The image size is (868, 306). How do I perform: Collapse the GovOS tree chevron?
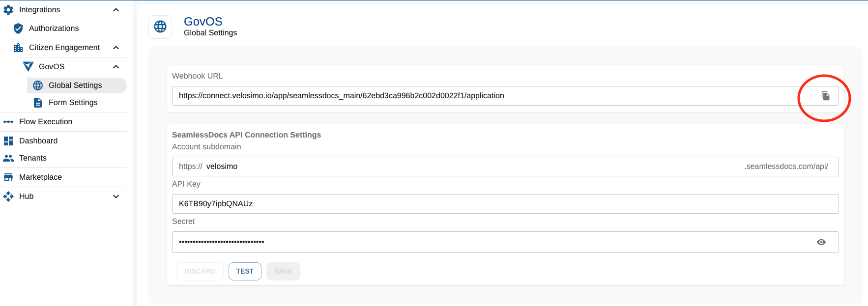click(116, 67)
